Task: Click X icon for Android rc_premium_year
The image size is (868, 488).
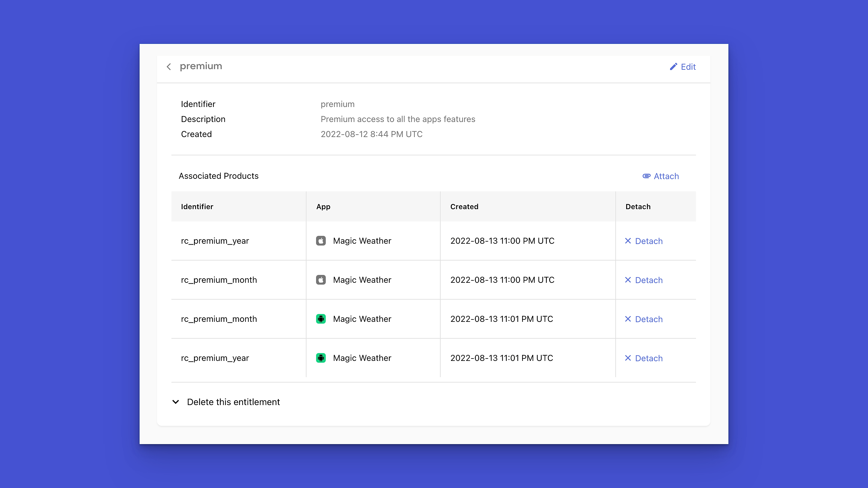Action: 628,358
